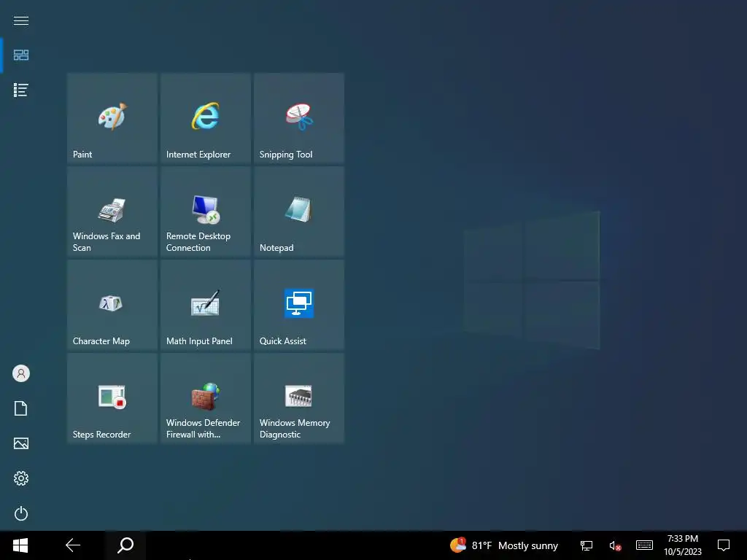This screenshot has width=747, height=560.
Task: Open the Action Center notifications icon
Action: pos(724,545)
